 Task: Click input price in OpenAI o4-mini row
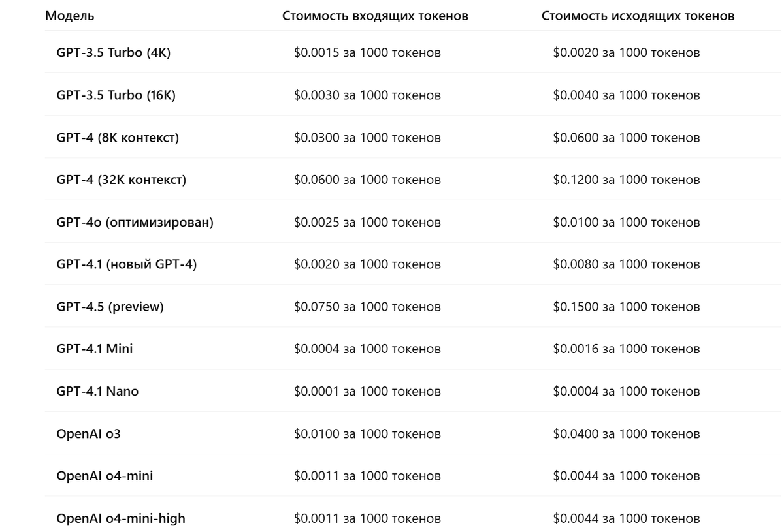click(x=367, y=476)
